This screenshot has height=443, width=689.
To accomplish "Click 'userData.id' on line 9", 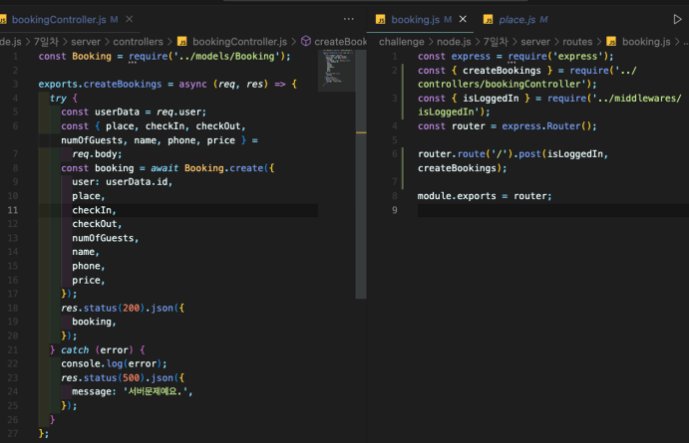I will pos(137,182).
